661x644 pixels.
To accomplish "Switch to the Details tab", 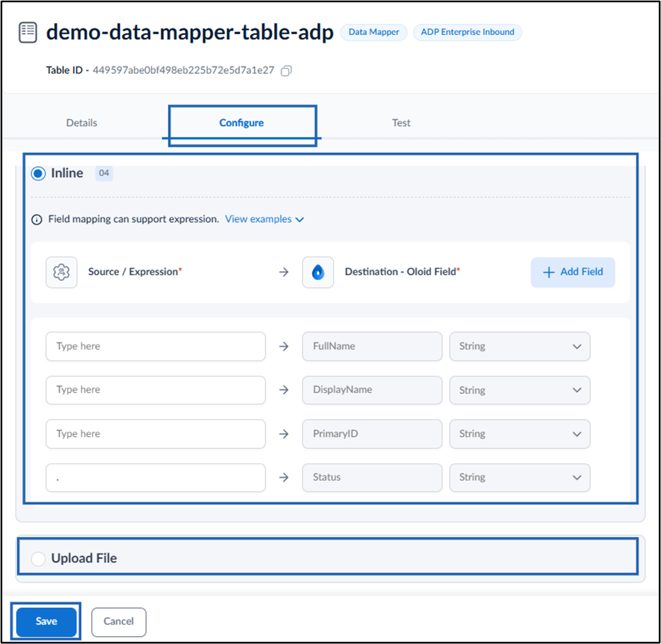I will (x=82, y=123).
